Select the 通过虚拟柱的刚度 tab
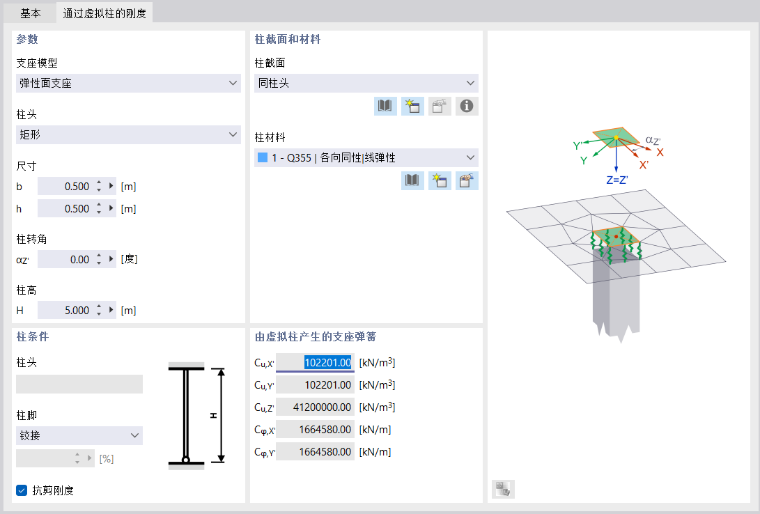 (x=105, y=13)
